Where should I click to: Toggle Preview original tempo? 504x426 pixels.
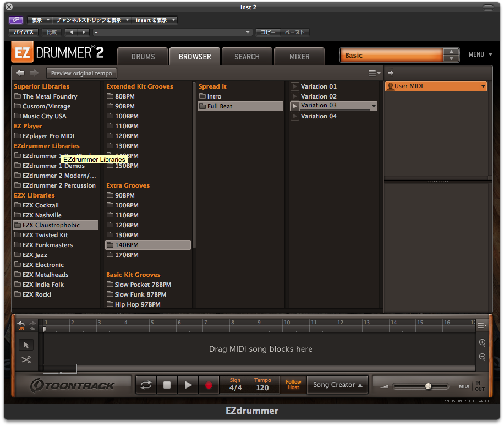(81, 73)
